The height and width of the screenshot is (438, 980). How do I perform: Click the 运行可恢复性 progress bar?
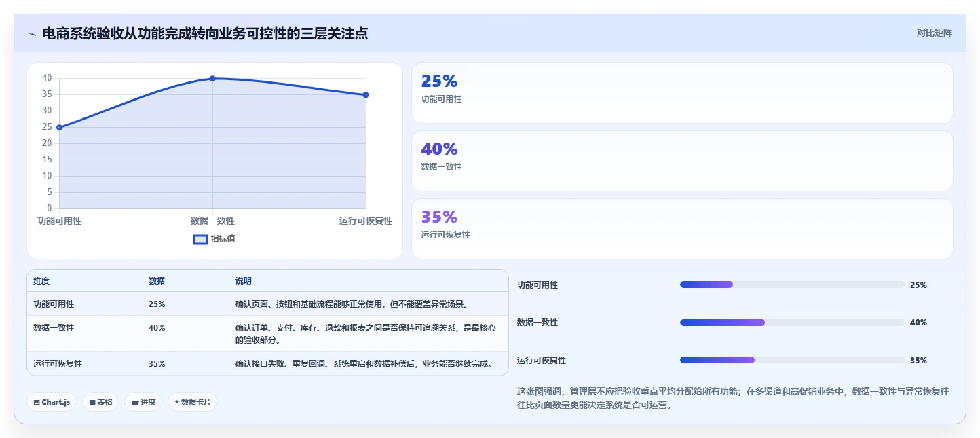[792, 360]
